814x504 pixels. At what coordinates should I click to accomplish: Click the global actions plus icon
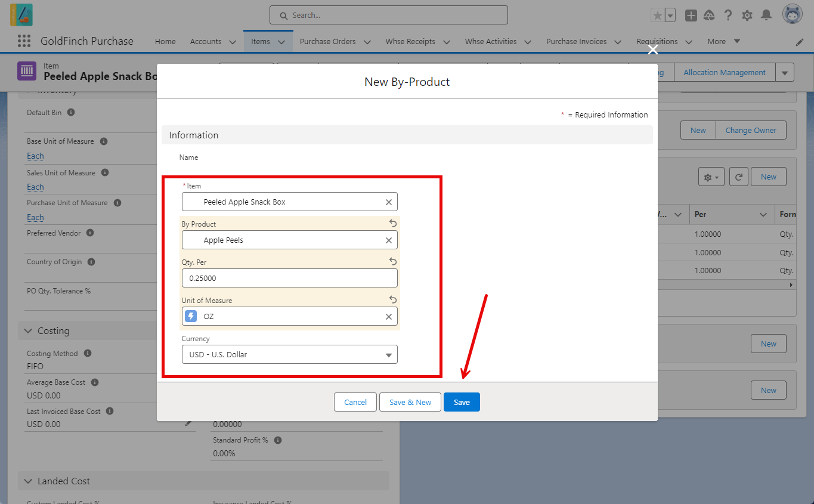(x=691, y=16)
